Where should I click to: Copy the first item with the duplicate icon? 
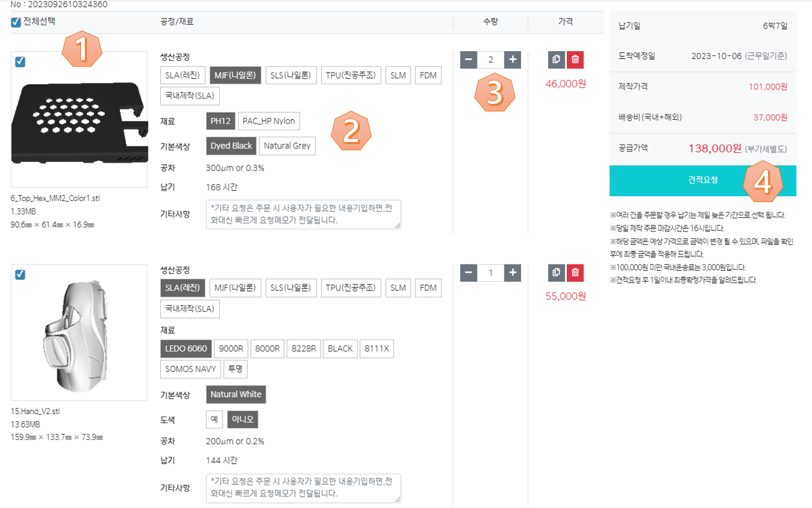tap(556, 60)
